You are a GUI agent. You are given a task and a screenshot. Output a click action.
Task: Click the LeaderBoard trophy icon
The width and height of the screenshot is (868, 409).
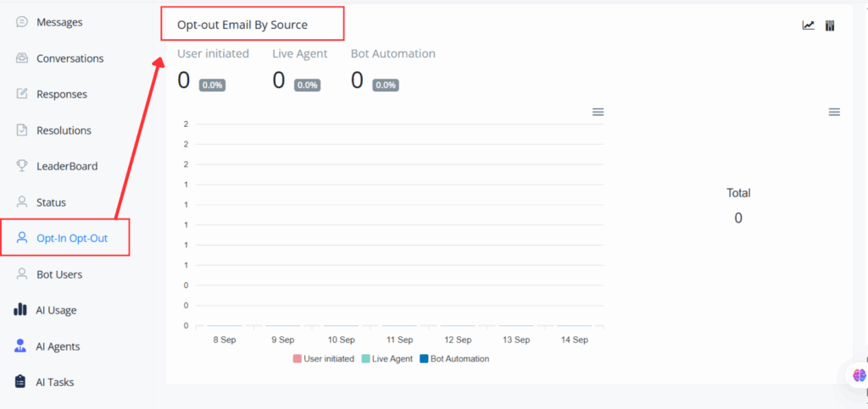pos(22,166)
